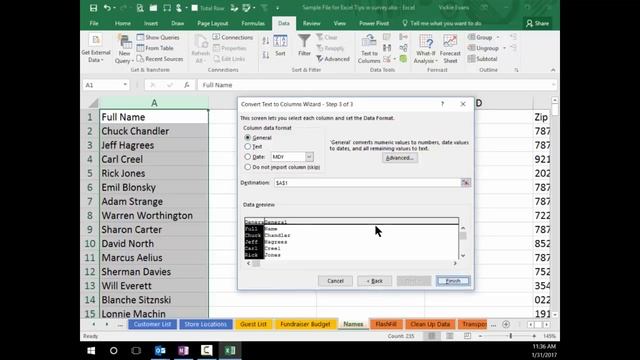Collapse the ribbon chevron
The width and height of the screenshot is (640, 360).
[553, 70]
